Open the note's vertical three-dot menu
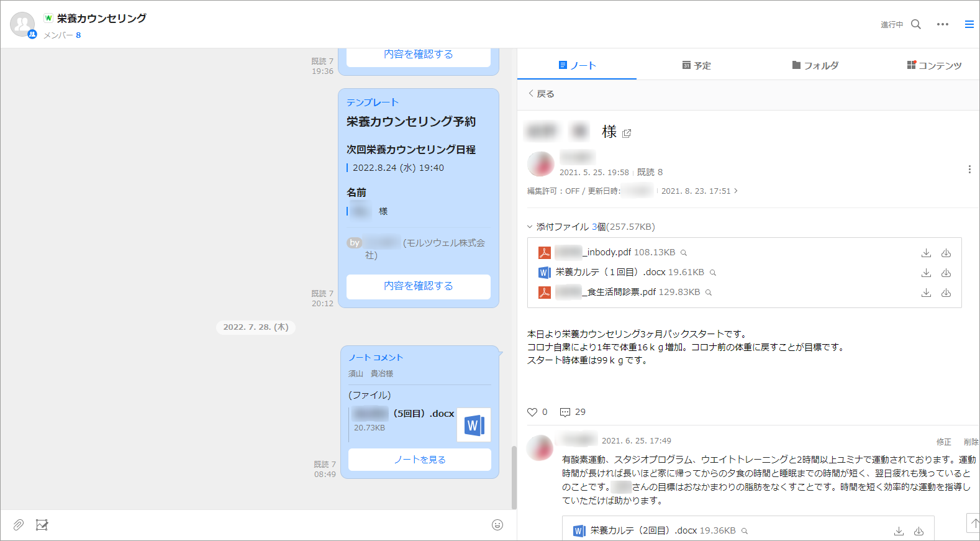 [969, 170]
